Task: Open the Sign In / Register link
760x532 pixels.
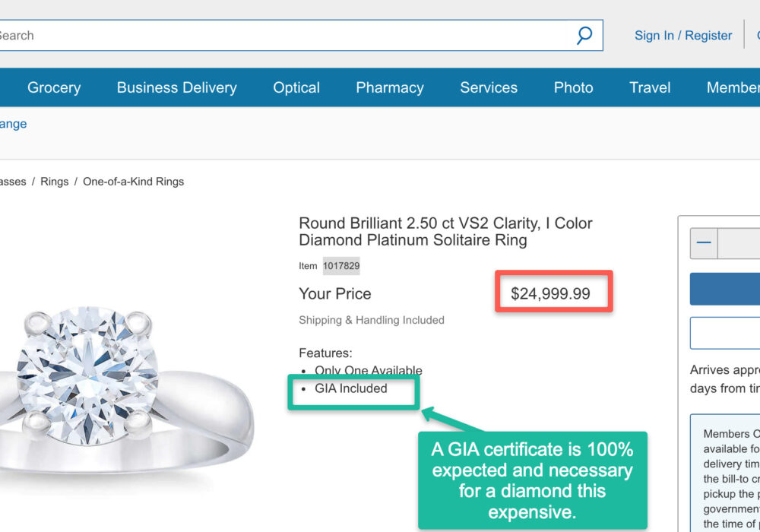Action: coord(683,36)
